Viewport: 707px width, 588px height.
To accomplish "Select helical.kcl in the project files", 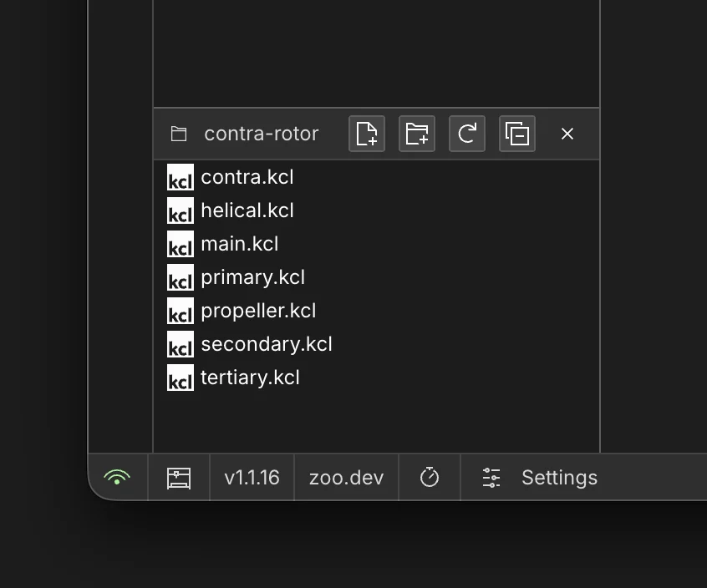I will tap(247, 210).
